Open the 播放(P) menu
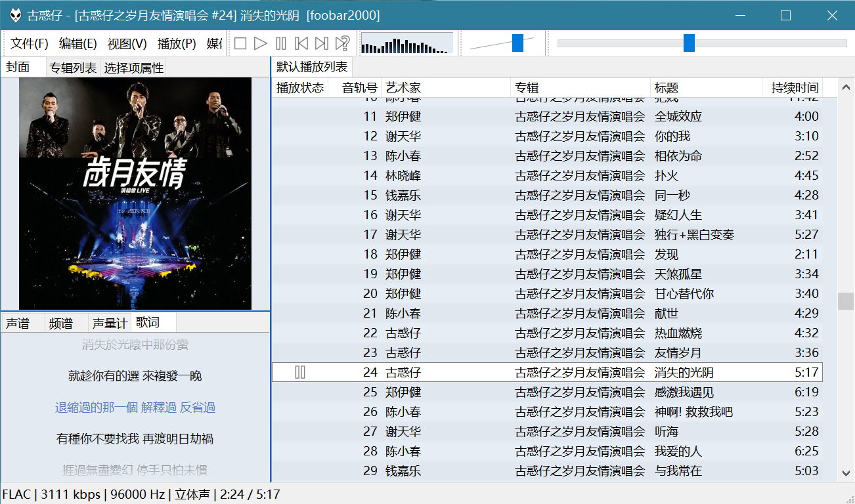 (177, 44)
